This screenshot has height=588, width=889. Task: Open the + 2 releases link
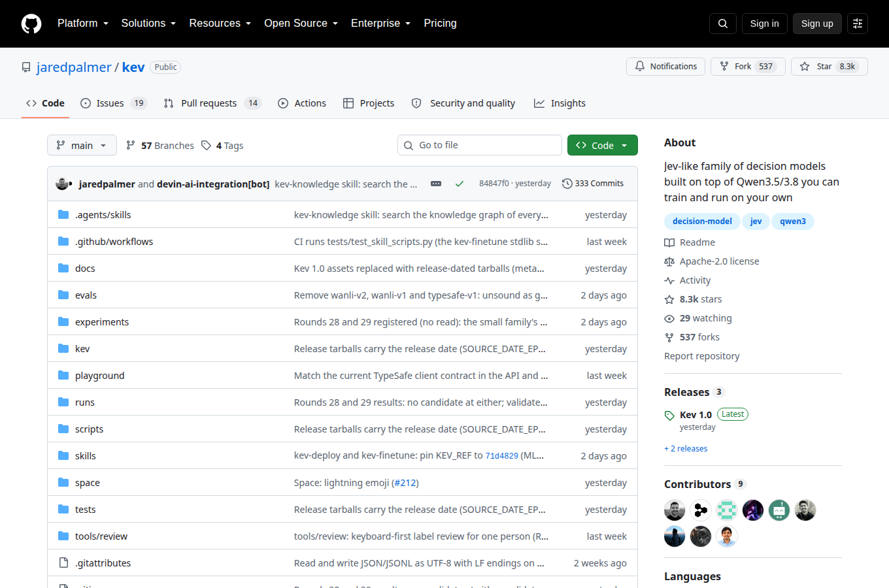(686, 449)
